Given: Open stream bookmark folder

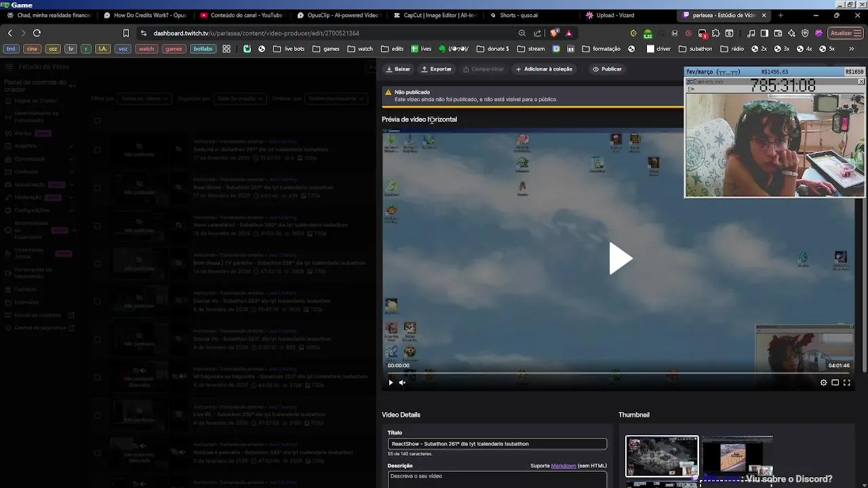Looking at the screenshot, I should click(x=531, y=49).
